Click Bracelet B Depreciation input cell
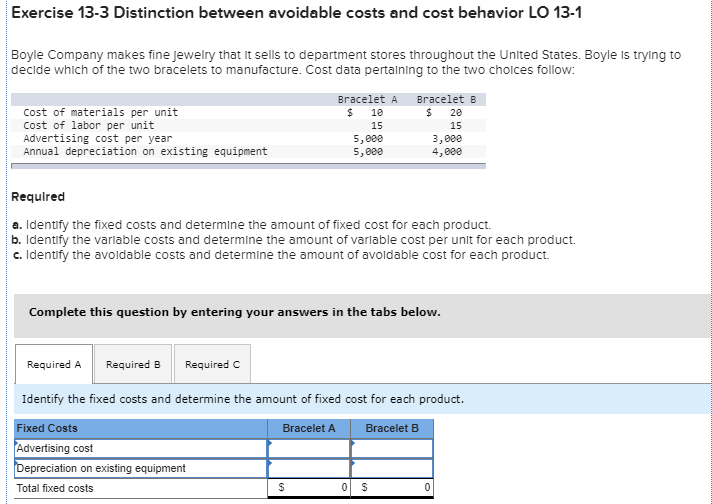This screenshot has height=504, width=712. point(392,468)
